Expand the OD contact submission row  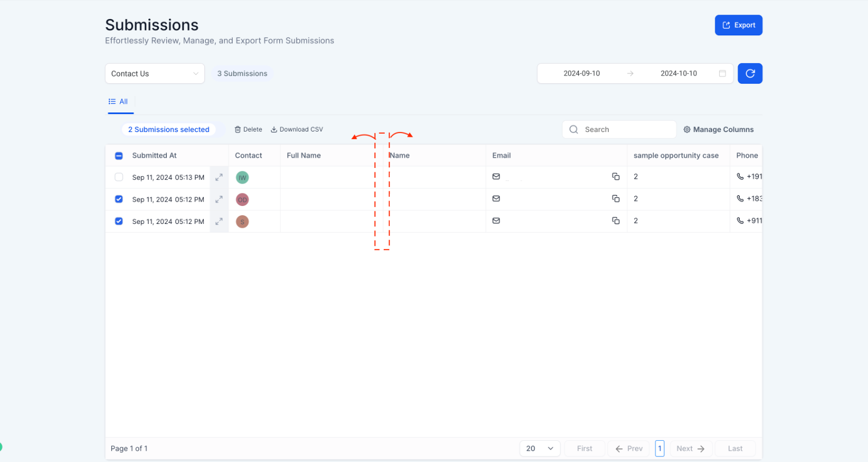pos(219,199)
